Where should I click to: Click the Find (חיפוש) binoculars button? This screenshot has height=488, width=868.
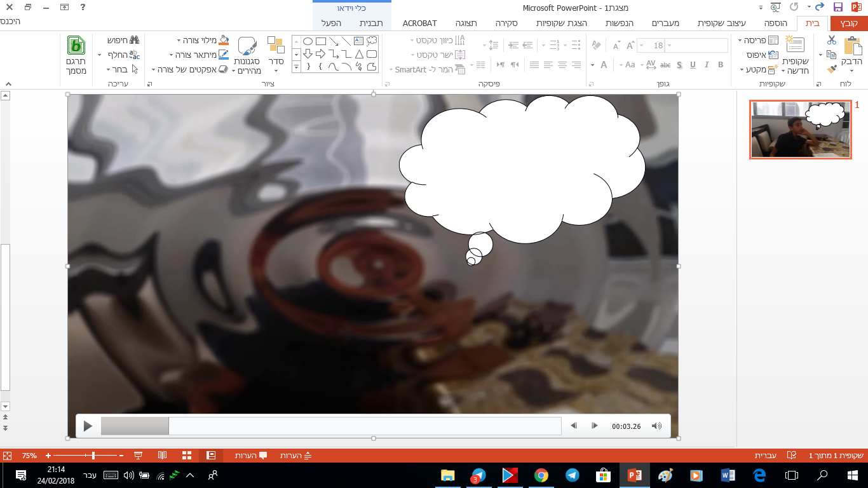[x=123, y=40]
